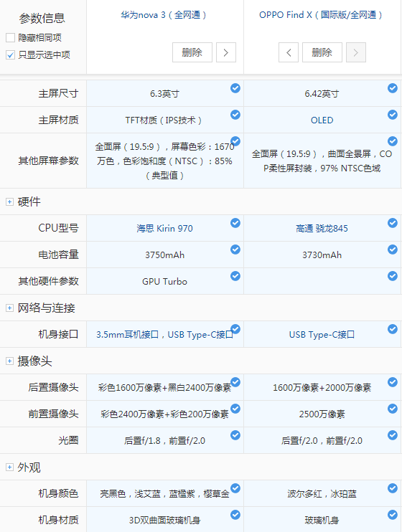Open OPPO's USB Type-C接口 link
The height and width of the screenshot is (532, 402).
tap(322, 335)
